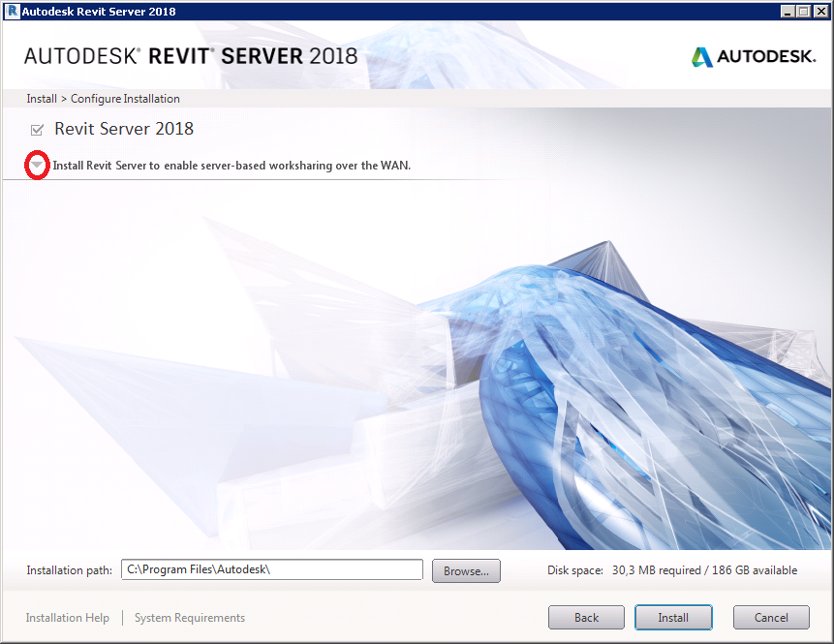The image size is (834, 644).
Task: Minimize the Autodesk Revit Server installer window
Action: (x=788, y=12)
